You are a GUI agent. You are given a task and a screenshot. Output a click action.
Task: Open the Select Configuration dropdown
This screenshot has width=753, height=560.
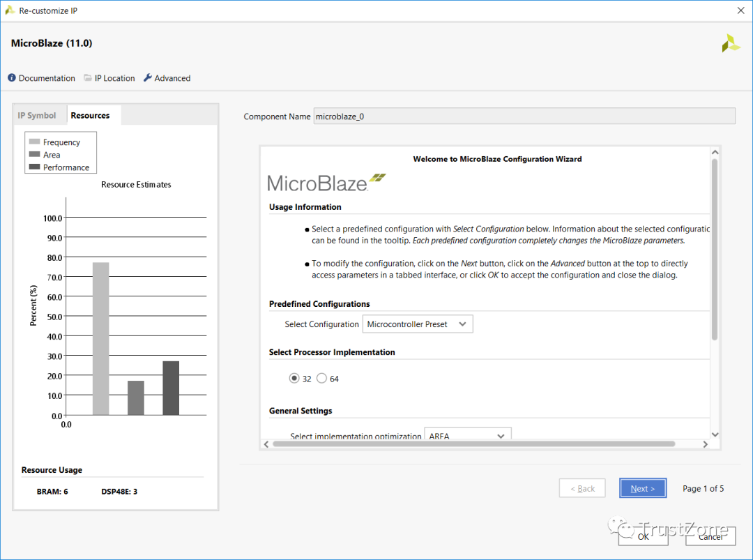tap(418, 324)
